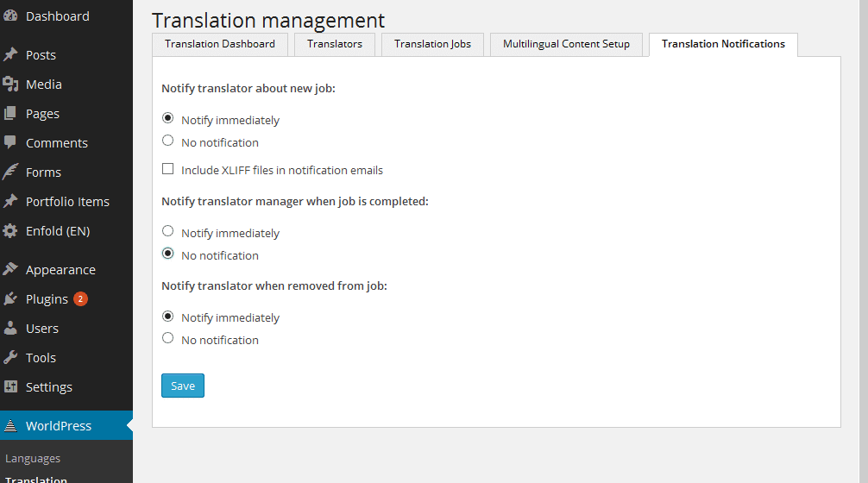Select Notify immediately when removed from job
Viewport: 868px width, 483px height.
(167, 316)
